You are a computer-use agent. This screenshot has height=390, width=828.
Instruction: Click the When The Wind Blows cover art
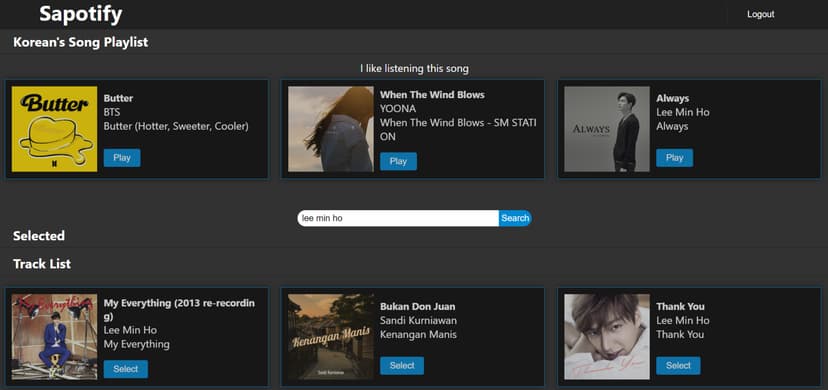[x=331, y=129]
